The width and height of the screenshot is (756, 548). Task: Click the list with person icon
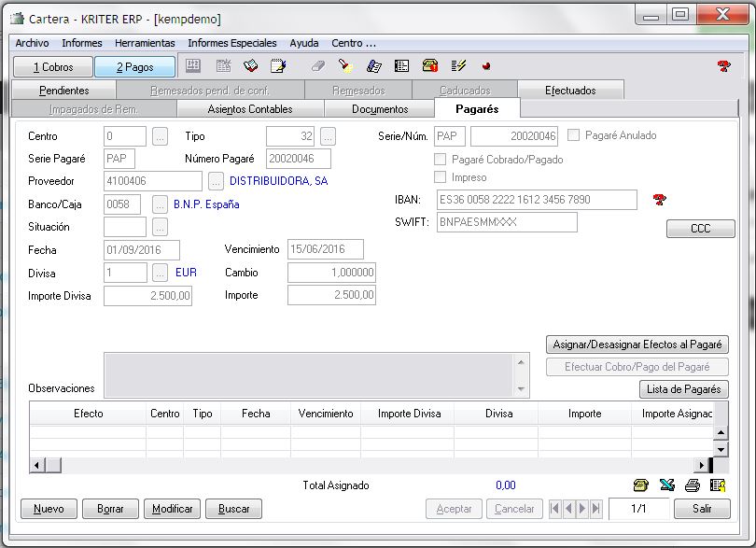coord(718,485)
